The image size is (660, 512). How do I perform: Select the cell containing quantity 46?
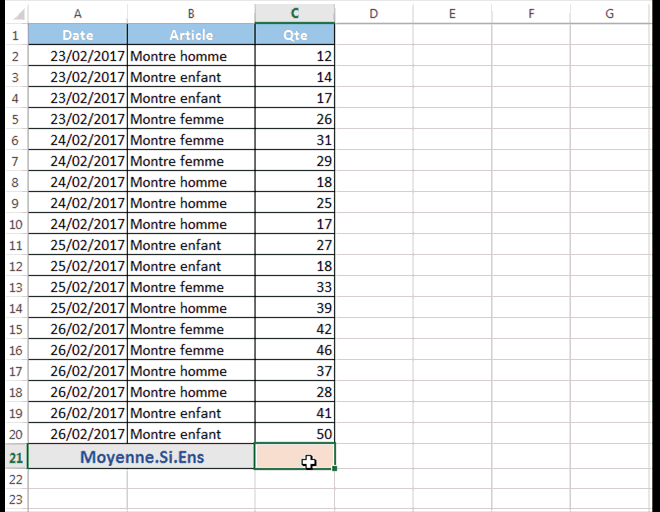tap(295, 350)
